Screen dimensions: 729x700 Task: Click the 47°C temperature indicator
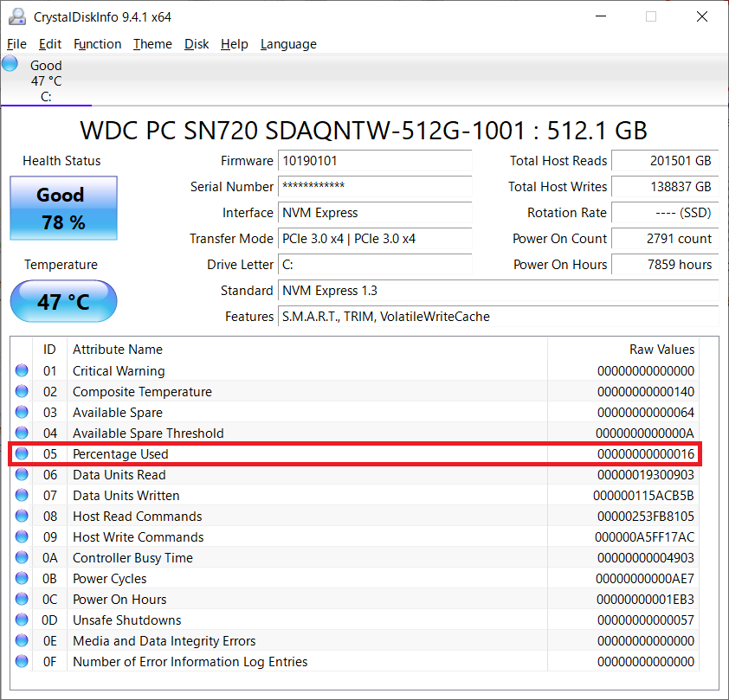click(x=62, y=301)
